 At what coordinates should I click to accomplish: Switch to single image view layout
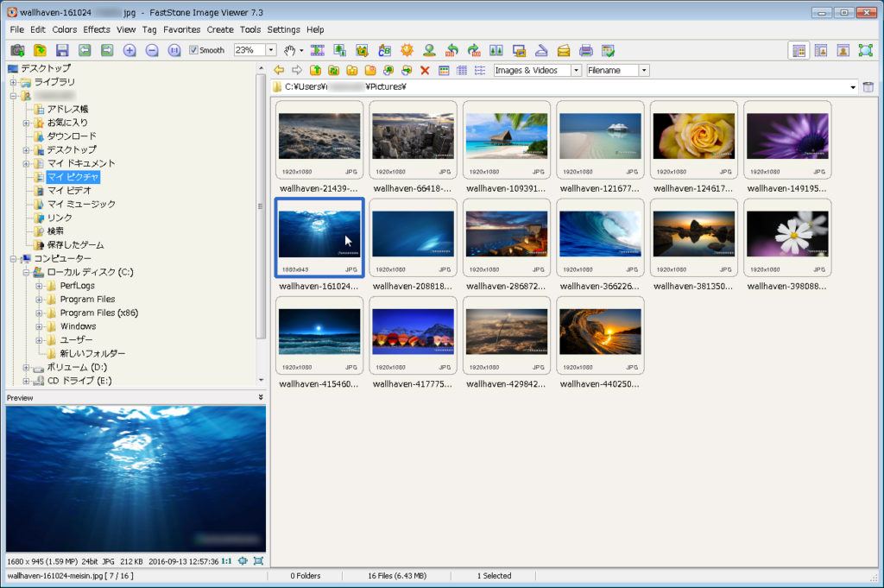pos(843,51)
